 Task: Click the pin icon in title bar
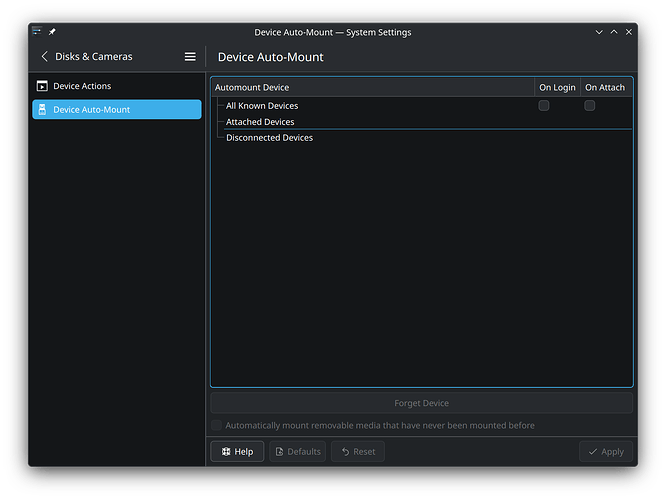coord(52,32)
